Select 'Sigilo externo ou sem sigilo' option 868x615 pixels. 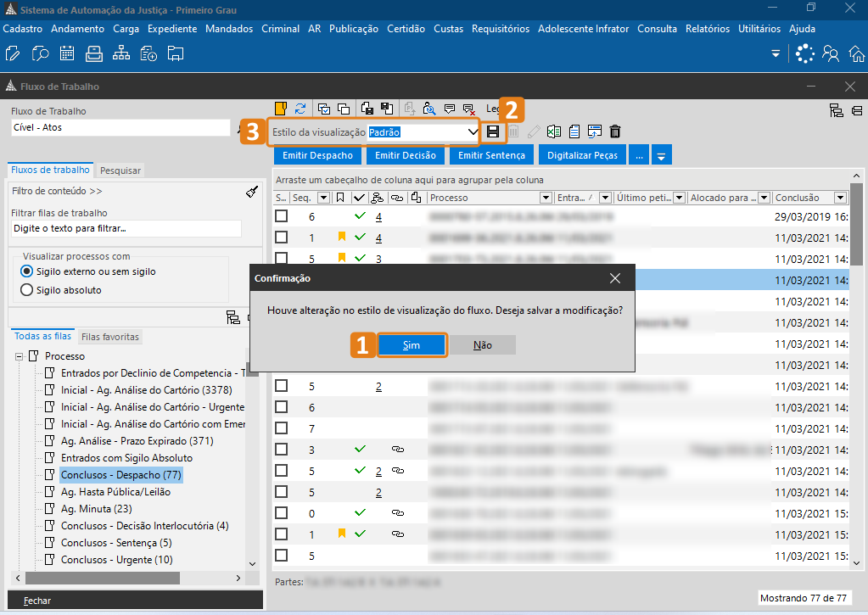[26, 271]
